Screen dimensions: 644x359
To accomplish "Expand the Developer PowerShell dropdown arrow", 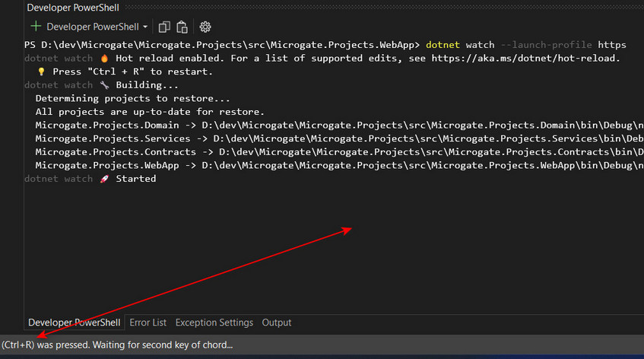I will tap(145, 27).
